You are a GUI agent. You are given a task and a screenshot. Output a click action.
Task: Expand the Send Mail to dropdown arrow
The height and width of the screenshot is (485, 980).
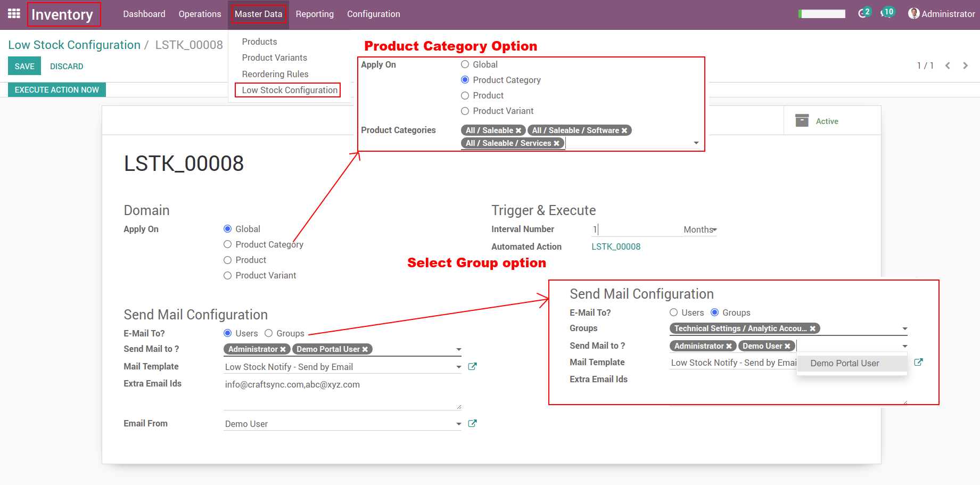point(458,350)
